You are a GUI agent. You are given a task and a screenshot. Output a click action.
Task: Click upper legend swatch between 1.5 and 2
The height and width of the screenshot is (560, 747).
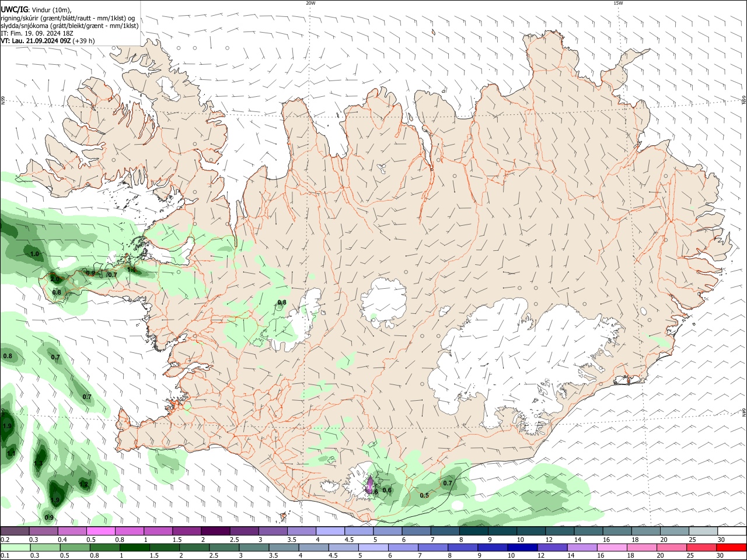(186, 531)
